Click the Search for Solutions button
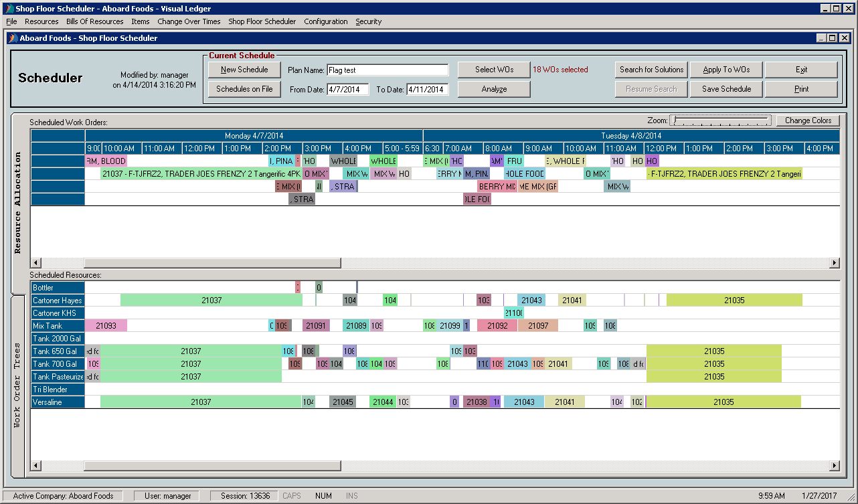Viewport: 858px width, 504px height. click(651, 70)
